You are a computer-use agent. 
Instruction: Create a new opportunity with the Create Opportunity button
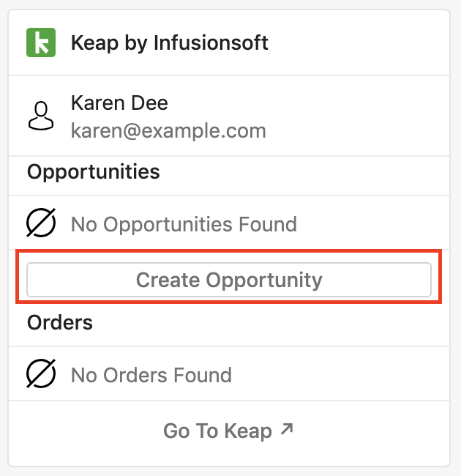229,280
